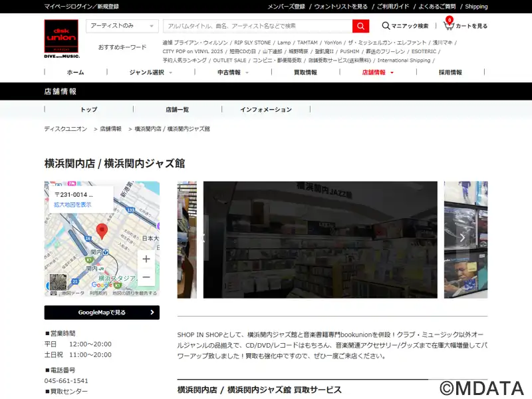
Task: Click the 〒231-0014 address on map card
Action: tap(74, 195)
